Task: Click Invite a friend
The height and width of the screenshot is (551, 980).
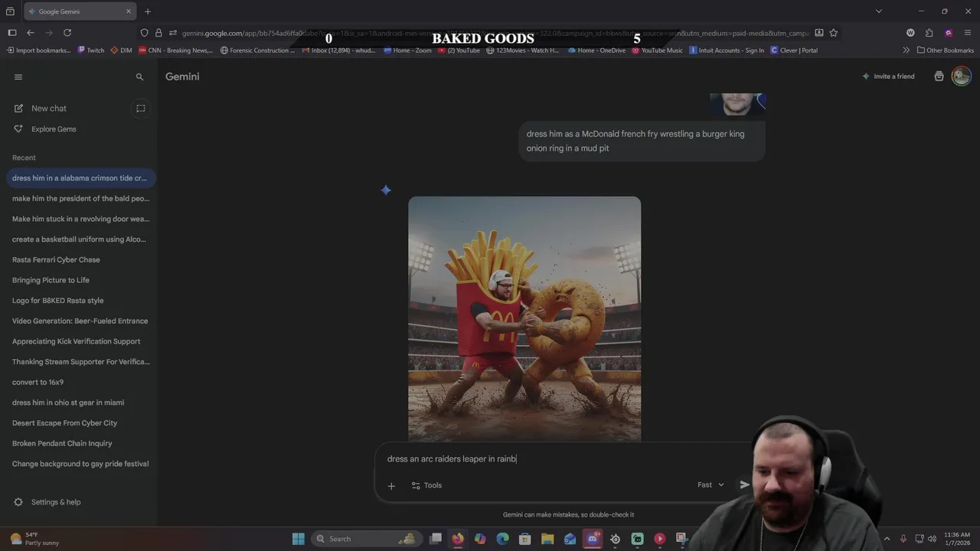Action: (x=888, y=77)
